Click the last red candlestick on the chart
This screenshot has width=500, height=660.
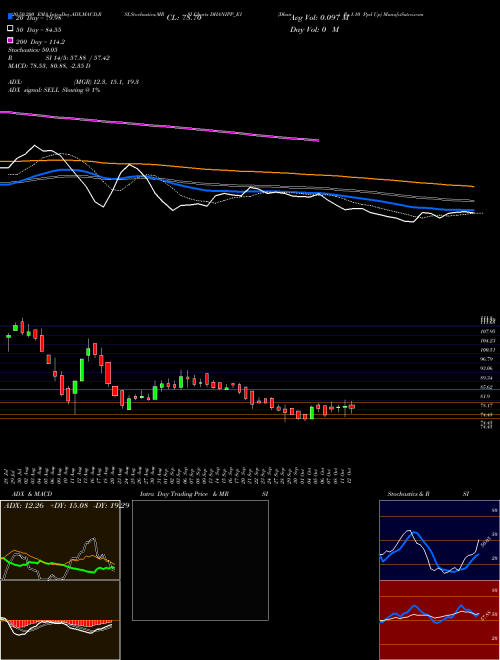tap(352, 407)
